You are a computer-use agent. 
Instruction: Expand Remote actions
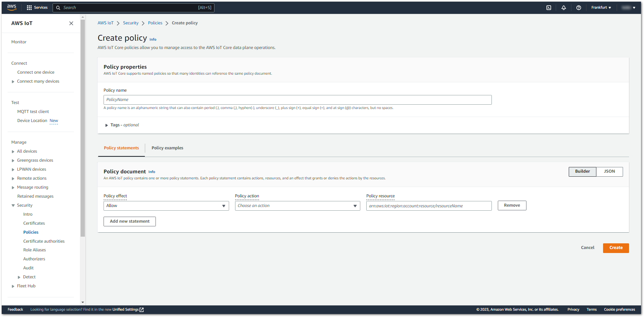click(x=13, y=179)
